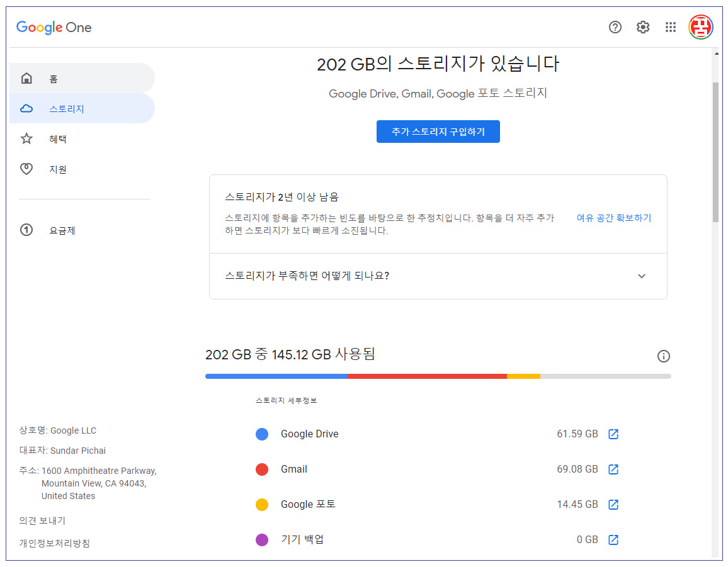Click 대표자: Sundar Pichai text
Screen dimensions: 728x567
pos(62,451)
